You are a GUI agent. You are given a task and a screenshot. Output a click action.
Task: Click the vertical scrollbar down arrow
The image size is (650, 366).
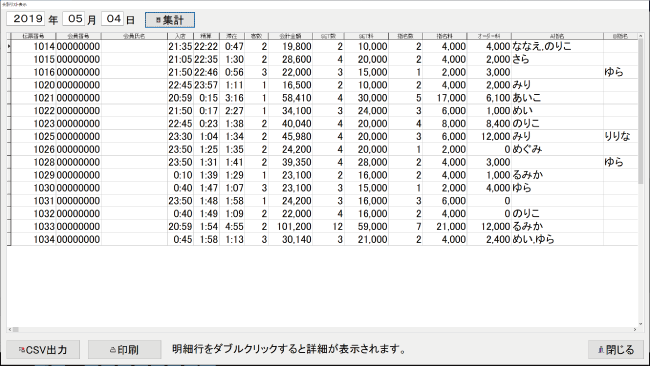[x=641, y=324]
